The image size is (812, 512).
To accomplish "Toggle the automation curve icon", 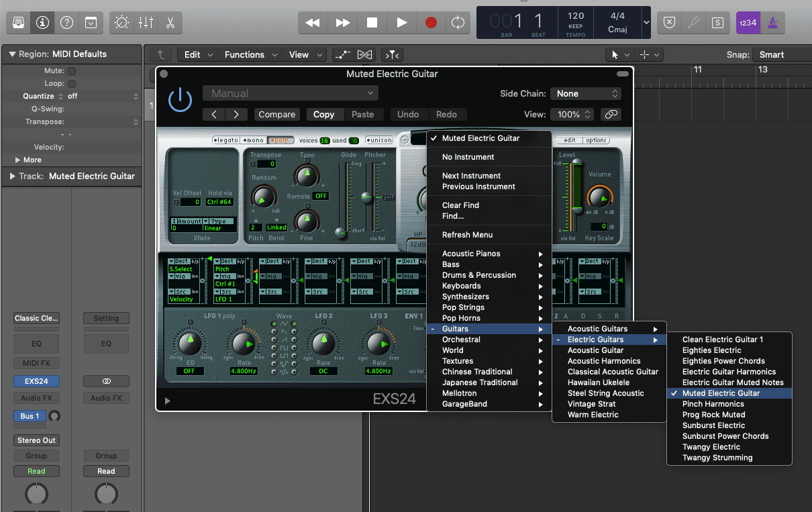I will 342,54.
